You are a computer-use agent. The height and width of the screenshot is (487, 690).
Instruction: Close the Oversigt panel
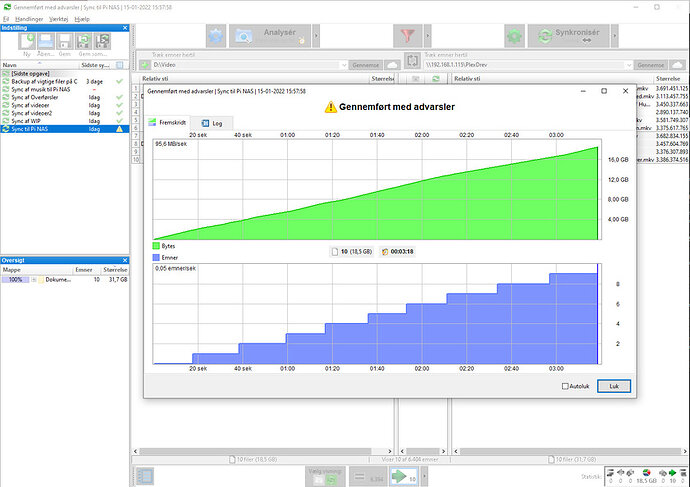[125, 260]
